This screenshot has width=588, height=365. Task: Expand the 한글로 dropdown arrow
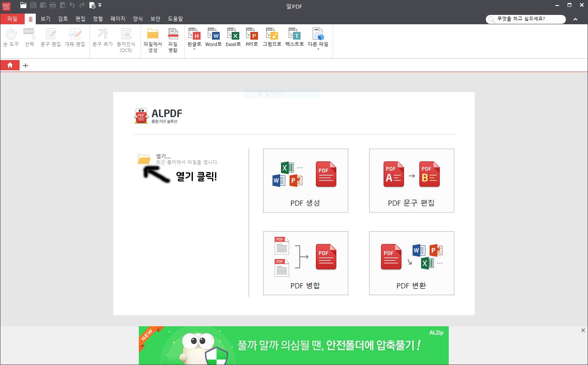point(194,49)
